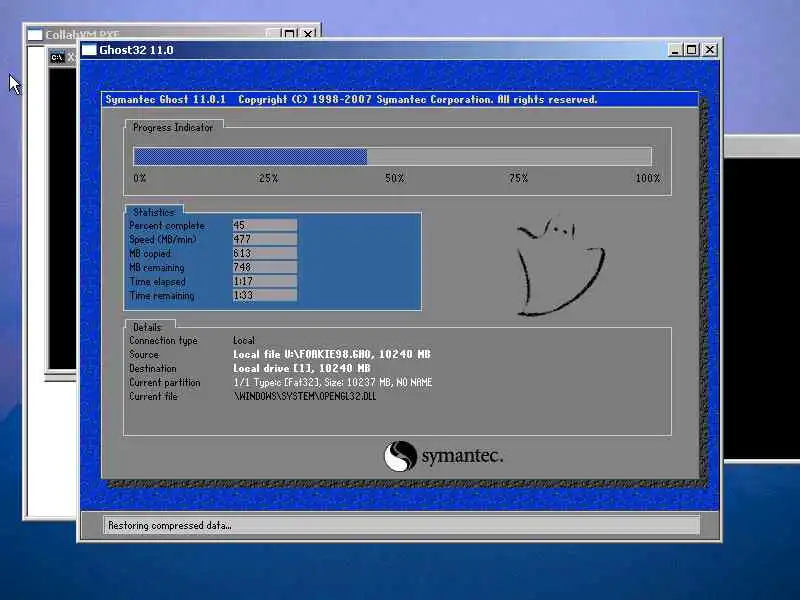Click the symantec. brand wordmark
Screen dimensions: 800x600
click(462, 456)
